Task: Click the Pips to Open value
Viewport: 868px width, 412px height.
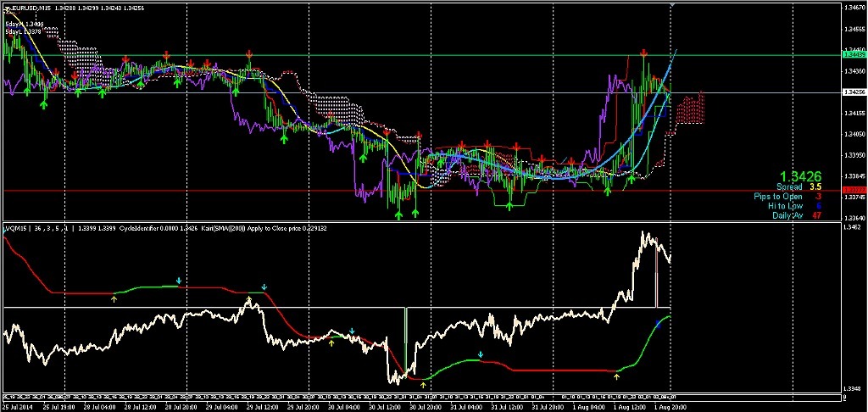Action: (818, 197)
